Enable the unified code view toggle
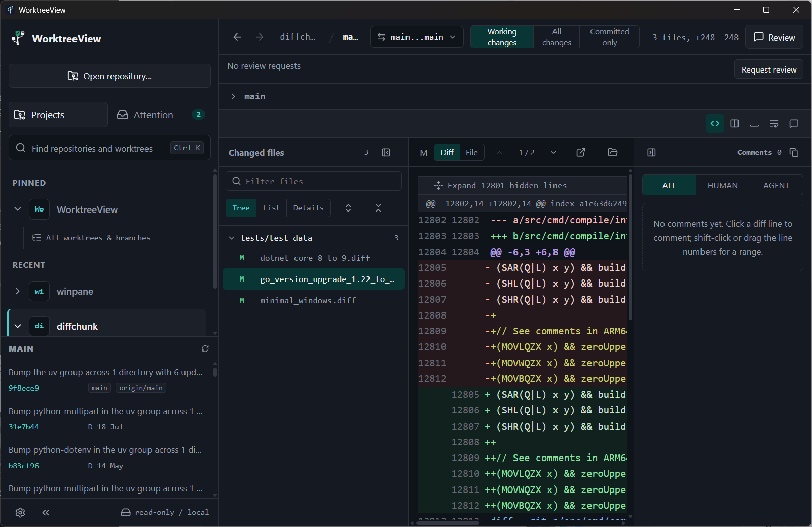The width and height of the screenshot is (812, 527). click(715, 124)
